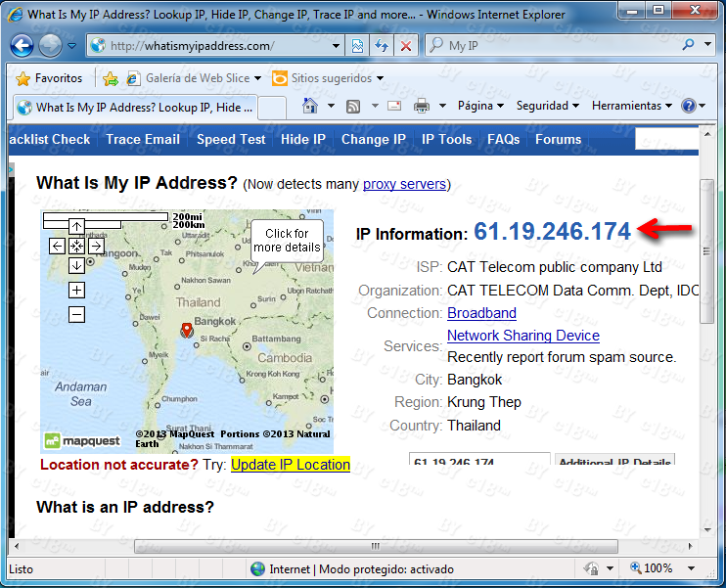Open the Herramientas dropdown menu
726x588 pixels.
(631, 106)
